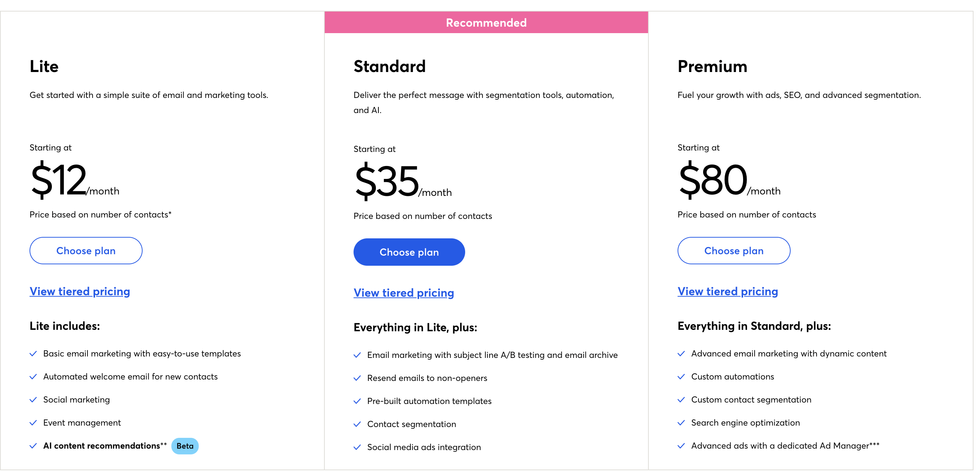Screen dimensions: 980x476
Task: Click the Beta badge next to AI content recommendations
Action: [185, 446]
